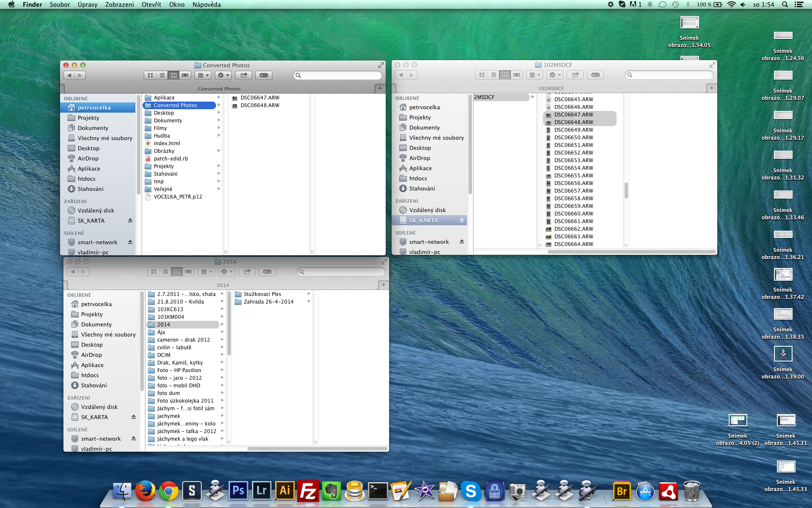This screenshot has width=812, height=508.
Task: Open the Zobrazení menu
Action: [119, 5]
